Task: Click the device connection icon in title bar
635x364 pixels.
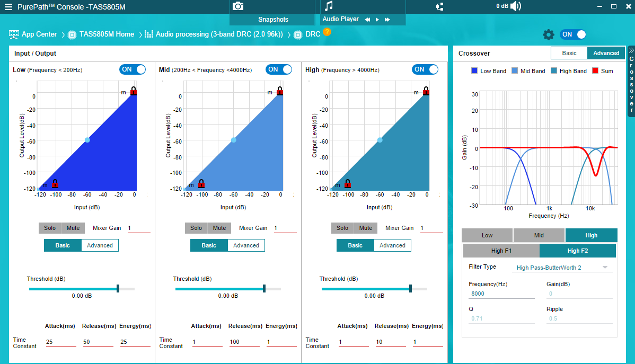Action: point(440,6)
